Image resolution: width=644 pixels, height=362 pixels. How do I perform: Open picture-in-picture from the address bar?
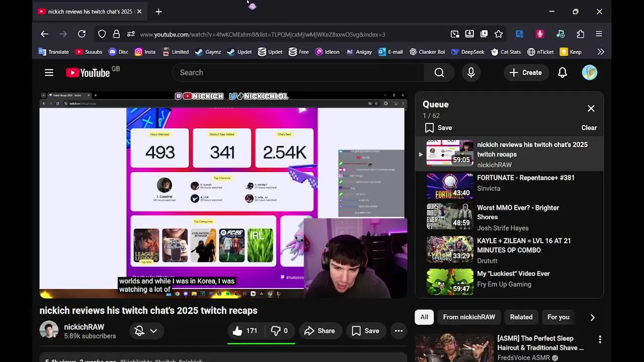click(455, 34)
